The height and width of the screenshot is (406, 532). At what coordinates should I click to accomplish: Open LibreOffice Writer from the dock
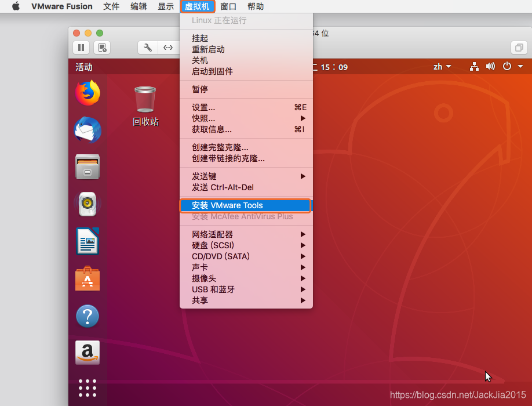[88, 241]
